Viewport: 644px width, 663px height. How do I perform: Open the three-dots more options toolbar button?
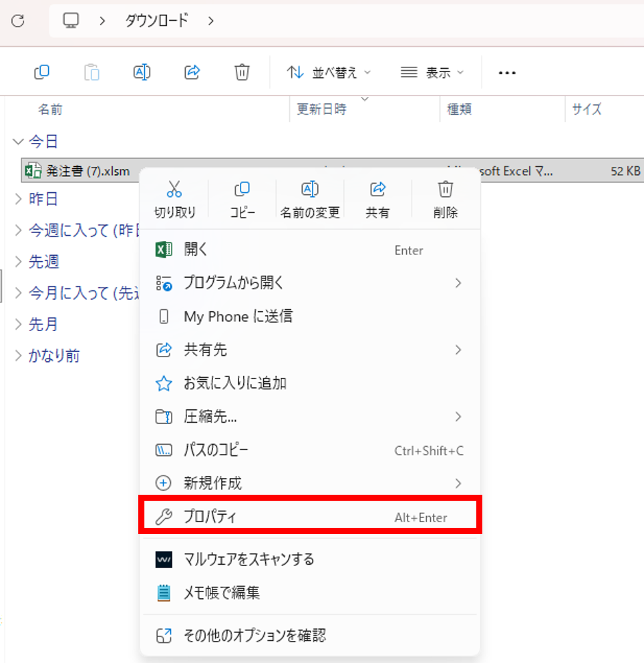click(507, 73)
